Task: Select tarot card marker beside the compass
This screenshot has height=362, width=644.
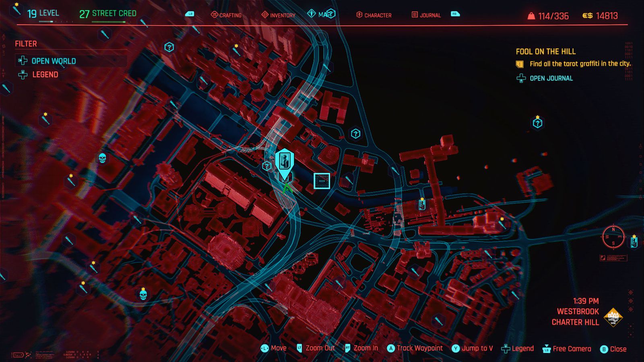Action: point(634,241)
